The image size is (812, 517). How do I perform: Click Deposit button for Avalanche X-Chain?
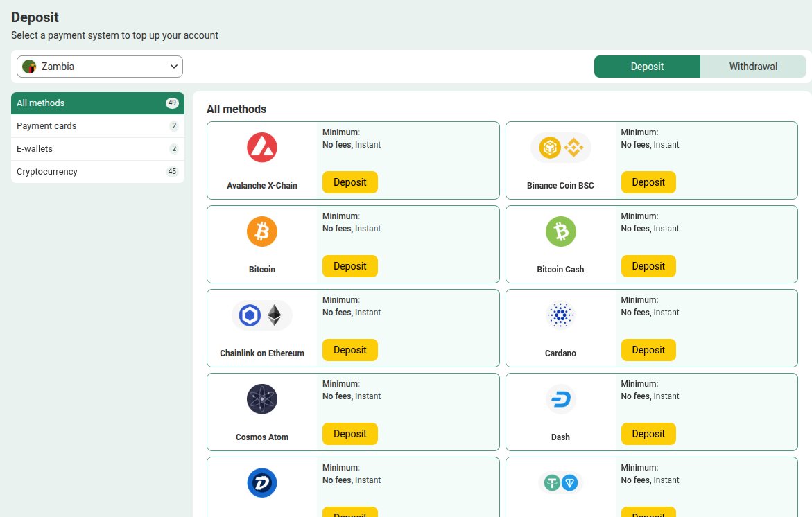(x=350, y=182)
